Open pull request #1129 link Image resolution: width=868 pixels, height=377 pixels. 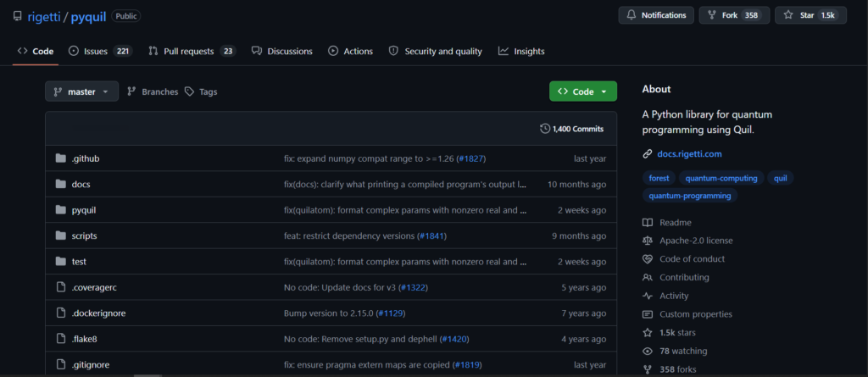click(x=390, y=313)
